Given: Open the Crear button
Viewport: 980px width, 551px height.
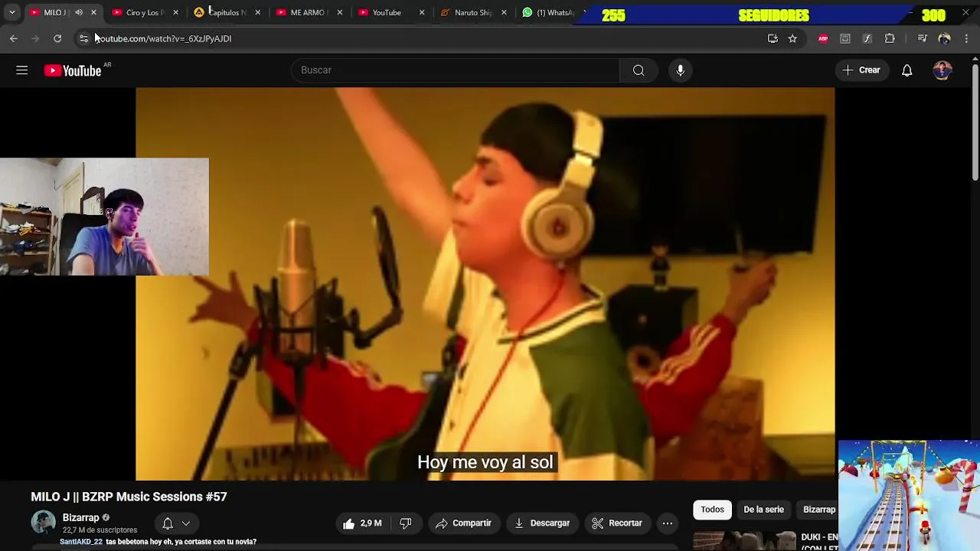Looking at the screenshot, I should 861,70.
